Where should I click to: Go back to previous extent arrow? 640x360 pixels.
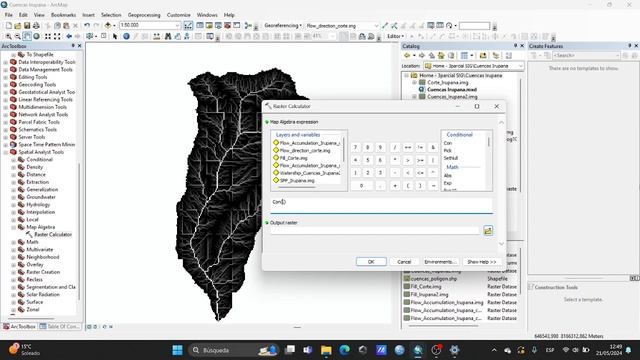[x=69, y=36]
